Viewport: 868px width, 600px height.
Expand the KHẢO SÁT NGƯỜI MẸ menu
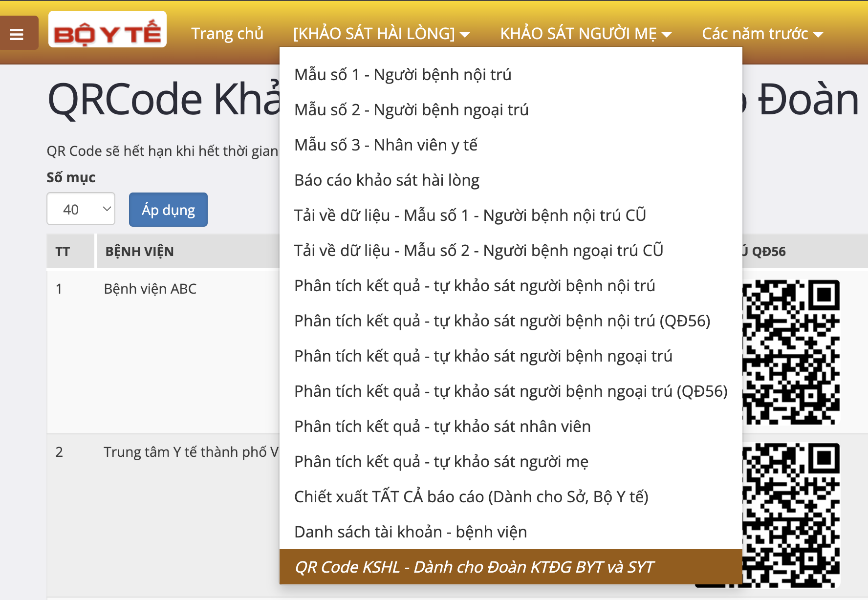click(x=586, y=34)
